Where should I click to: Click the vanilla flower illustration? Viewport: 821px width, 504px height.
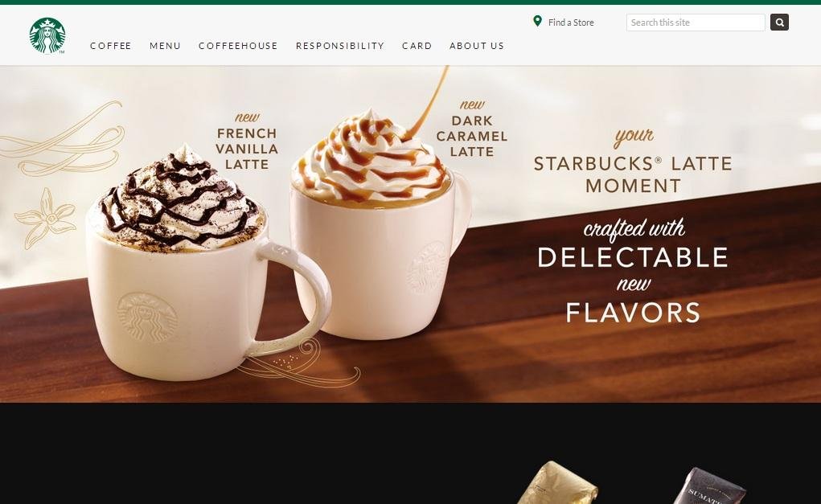point(46,219)
